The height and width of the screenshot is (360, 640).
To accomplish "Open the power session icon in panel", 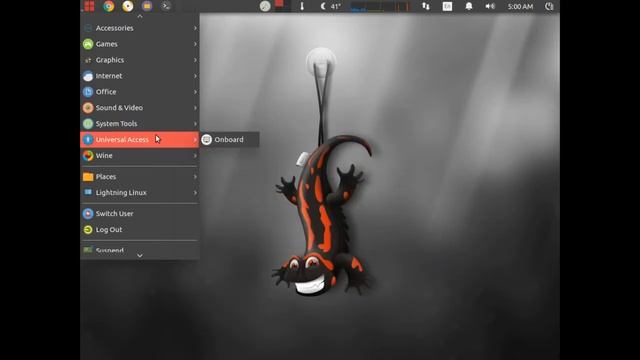I will [549, 6].
